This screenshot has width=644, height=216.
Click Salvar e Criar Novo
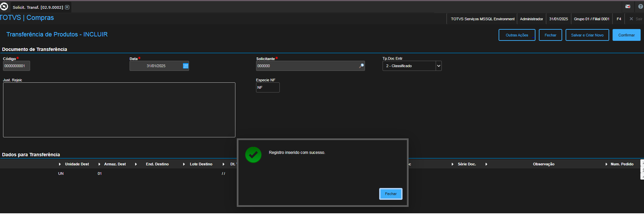coord(587,35)
